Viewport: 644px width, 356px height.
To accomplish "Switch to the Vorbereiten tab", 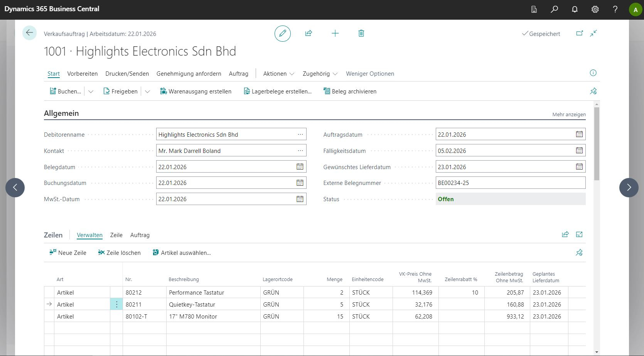I will click(x=82, y=74).
